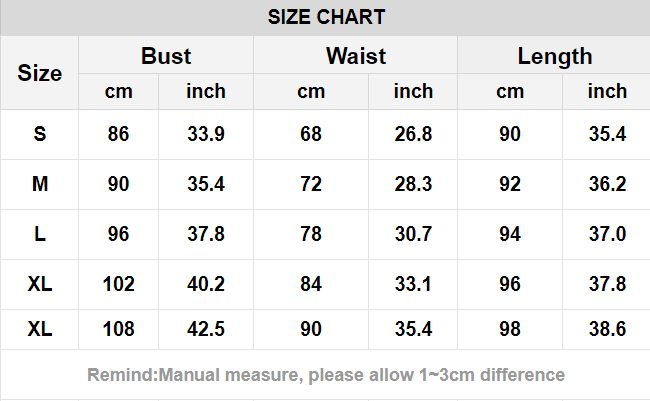Click the SIZE CHART title header

pyautogui.click(x=326, y=17)
